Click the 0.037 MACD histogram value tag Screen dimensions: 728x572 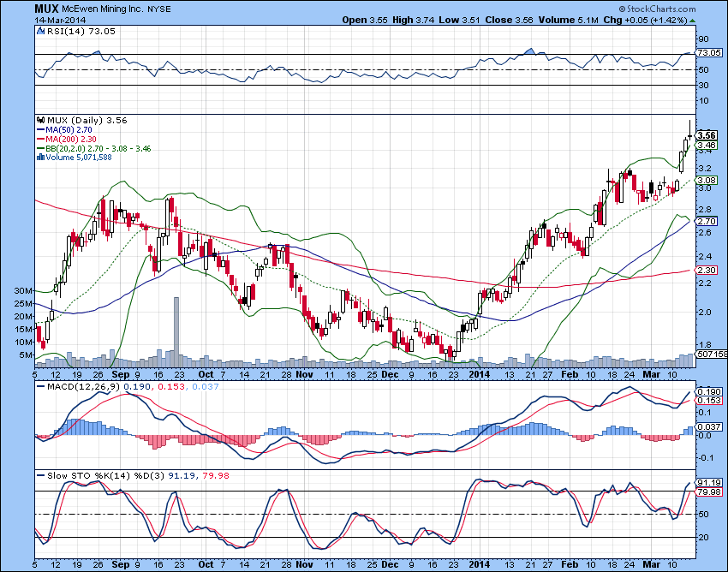coord(709,426)
